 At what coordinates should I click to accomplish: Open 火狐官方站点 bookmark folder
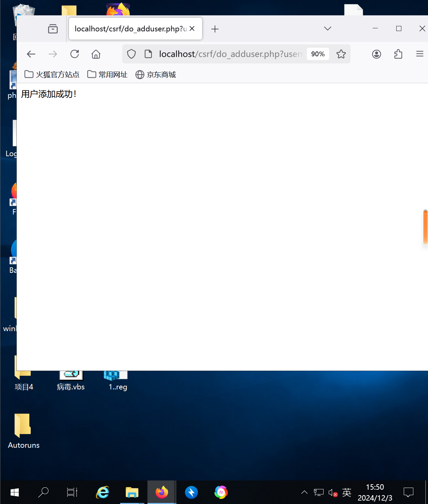(52, 74)
